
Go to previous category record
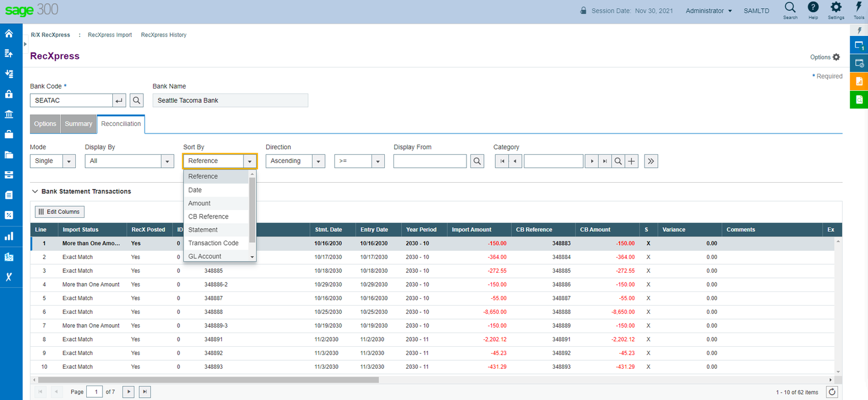coord(515,161)
